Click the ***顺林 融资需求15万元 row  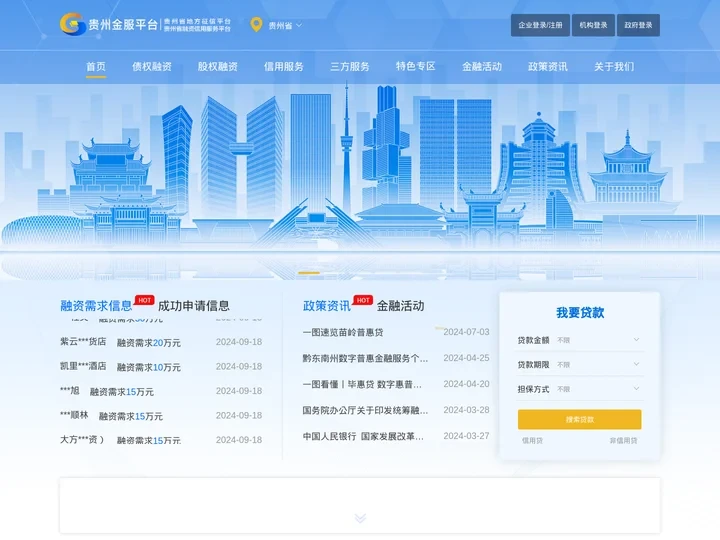pyautogui.click(x=161, y=416)
